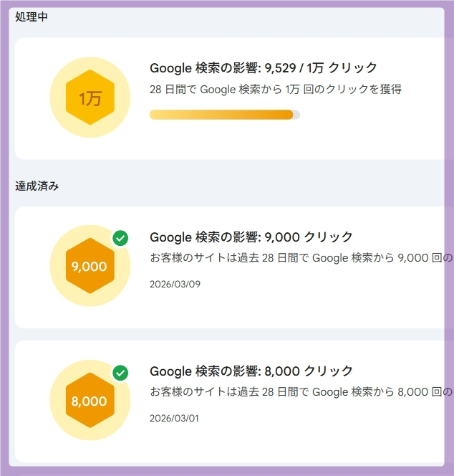The width and height of the screenshot is (454, 476).
Task: Click the 8,000 achievement description text
Action: (x=301, y=391)
